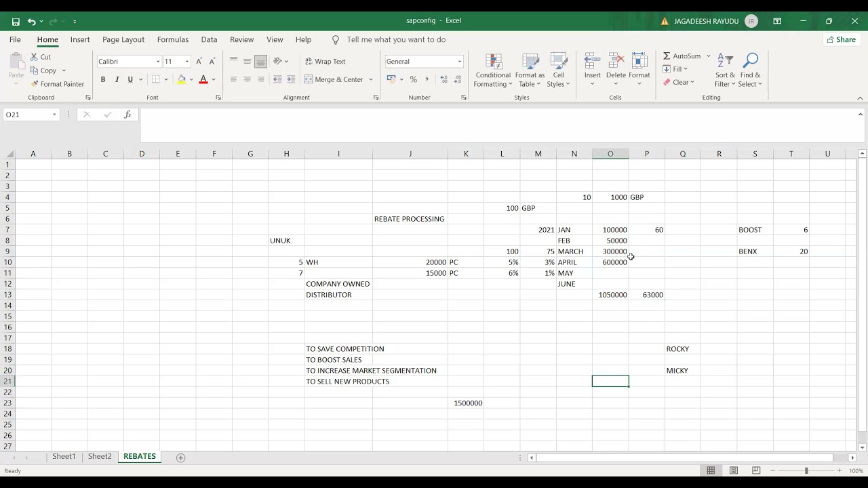The width and height of the screenshot is (868, 488).
Task: Click Increase Decimal icon
Action: point(444,79)
